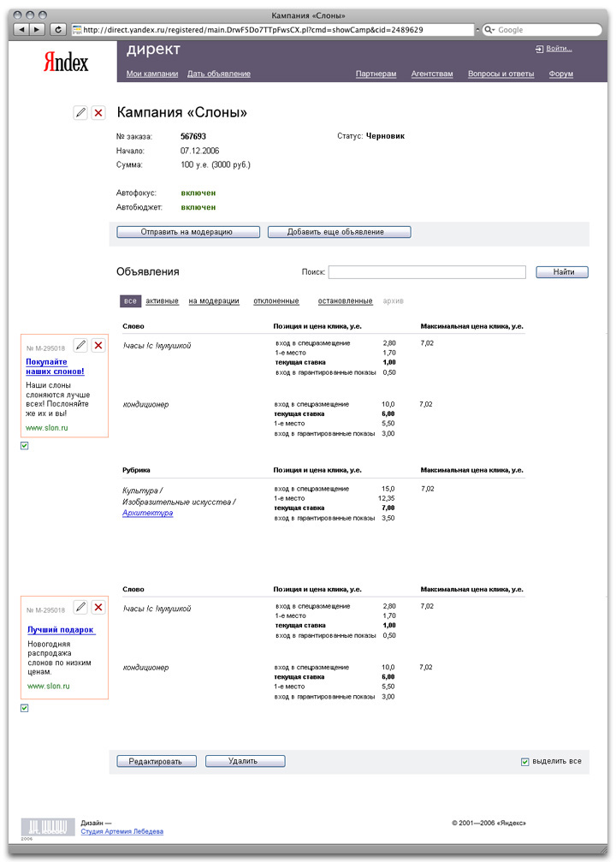Toggle checkbox under "Лучший подарок" ad
Viewport: 616px width, 862px height.
coord(24,708)
